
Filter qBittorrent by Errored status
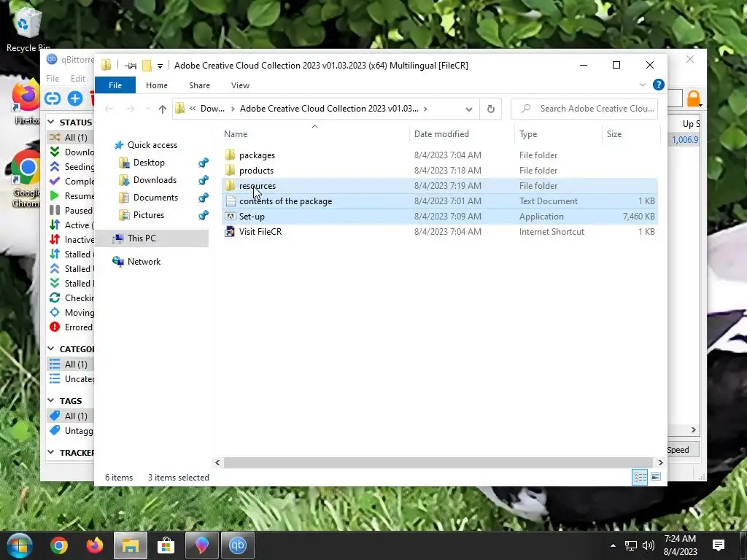tap(71, 327)
